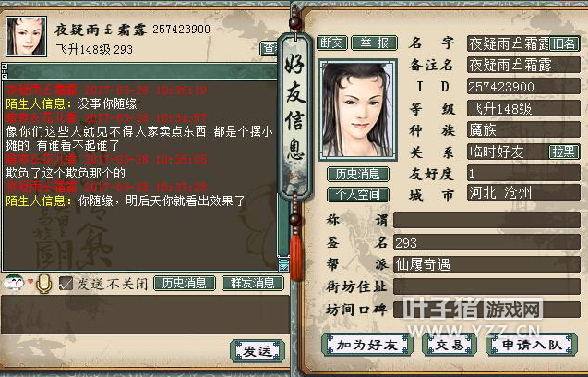Click the chat scrollbar down arrow

284,265
